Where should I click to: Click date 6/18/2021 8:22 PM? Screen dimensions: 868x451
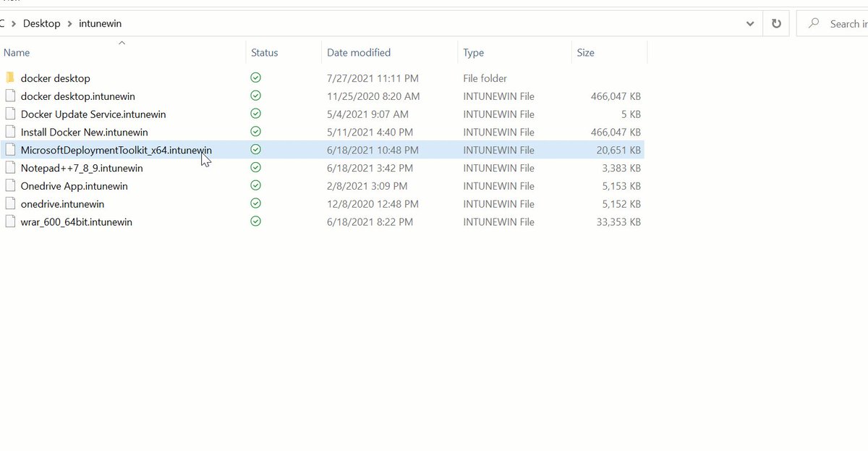pyautogui.click(x=370, y=222)
